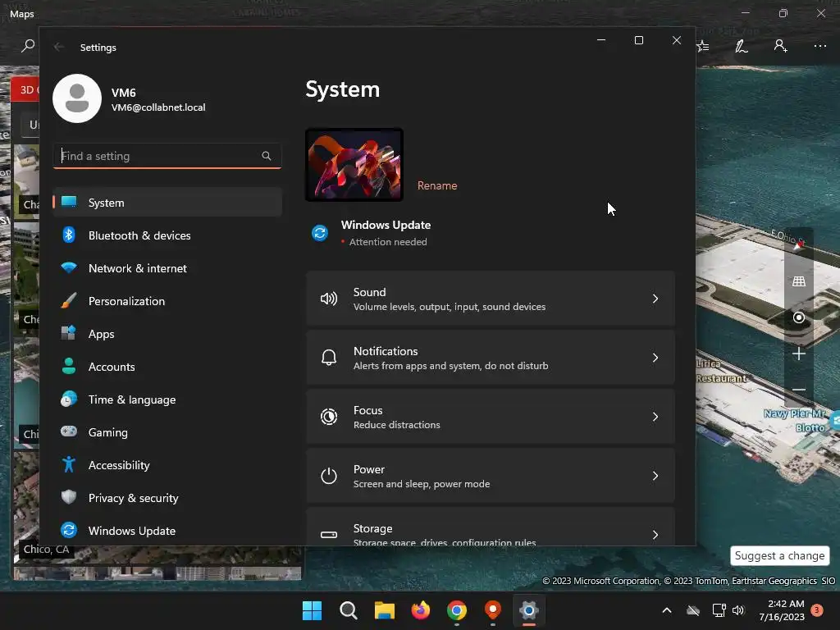Click the Time & language clock icon

click(x=69, y=399)
